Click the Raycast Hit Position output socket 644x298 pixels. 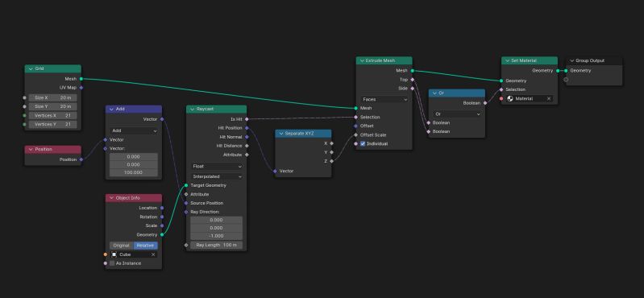tap(247, 128)
